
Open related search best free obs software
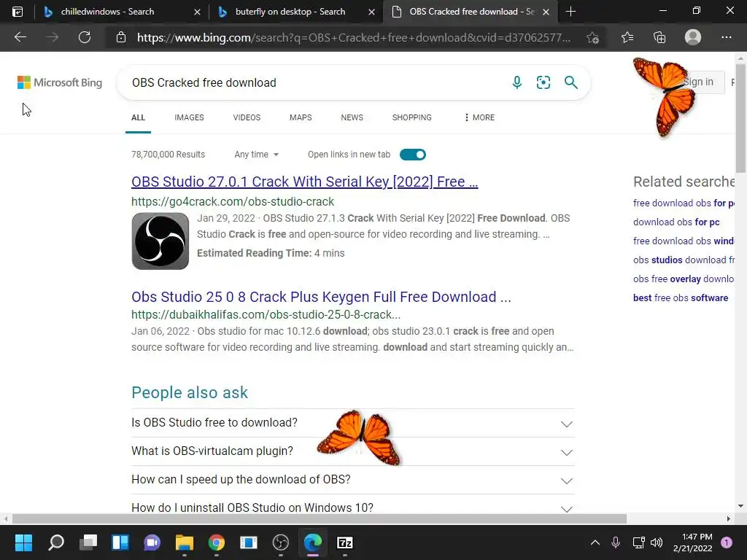pyautogui.click(x=681, y=297)
